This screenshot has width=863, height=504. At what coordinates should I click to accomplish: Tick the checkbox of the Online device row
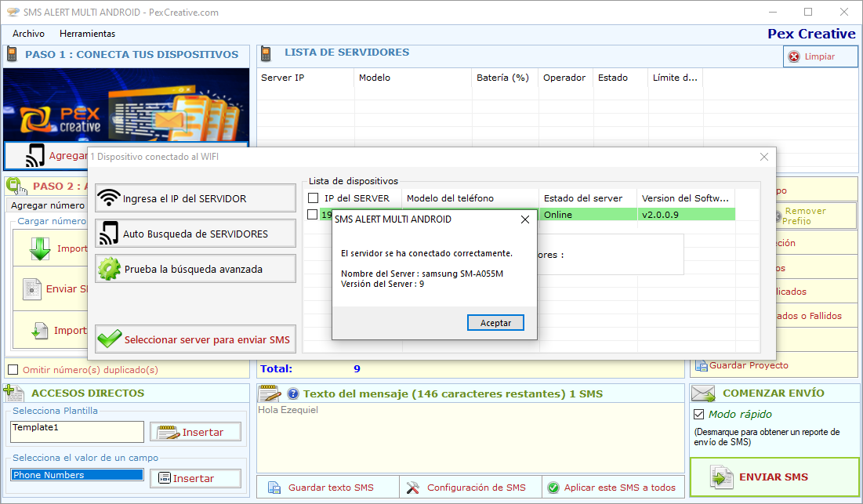click(x=312, y=215)
